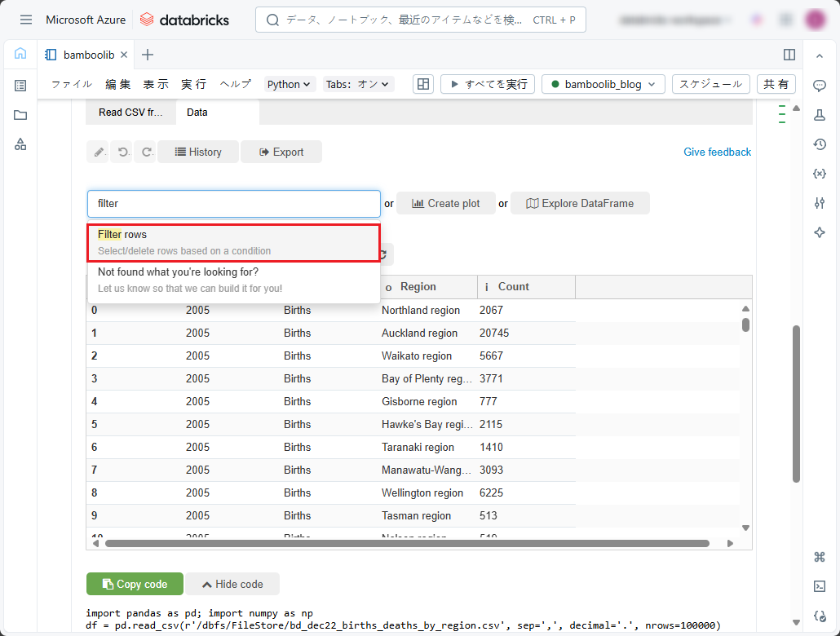
Task: Open the comments panel icon
Action: (x=820, y=86)
